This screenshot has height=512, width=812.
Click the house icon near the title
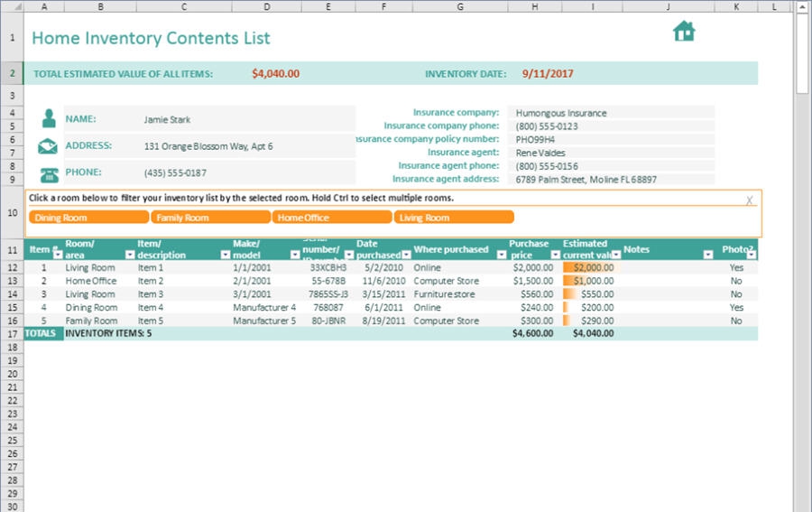coord(684,32)
